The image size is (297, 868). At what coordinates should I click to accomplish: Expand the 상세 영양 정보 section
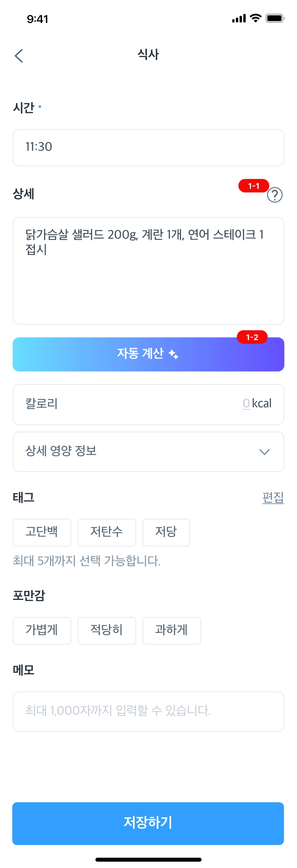click(x=148, y=451)
